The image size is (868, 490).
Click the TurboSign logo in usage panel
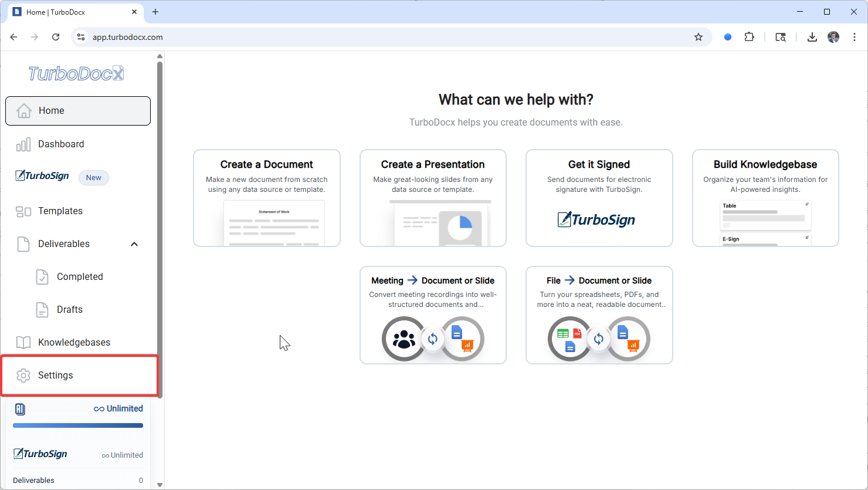click(40, 454)
